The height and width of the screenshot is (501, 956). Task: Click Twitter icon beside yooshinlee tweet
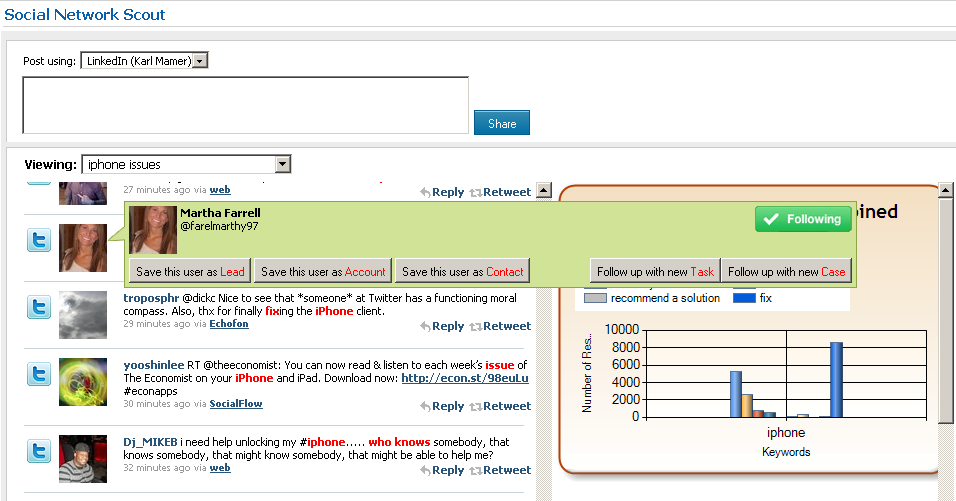coord(39,374)
